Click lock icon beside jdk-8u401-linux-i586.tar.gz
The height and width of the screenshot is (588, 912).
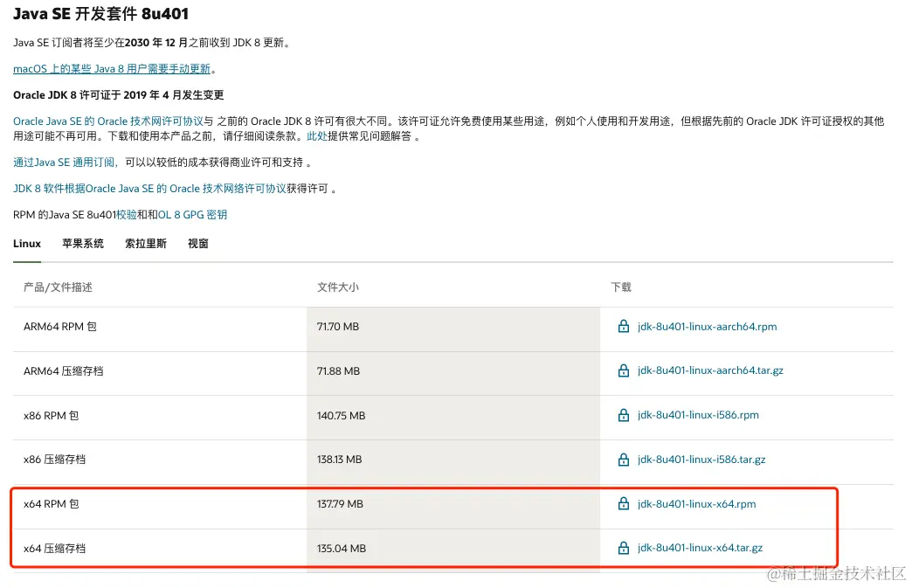(x=624, y=460)
